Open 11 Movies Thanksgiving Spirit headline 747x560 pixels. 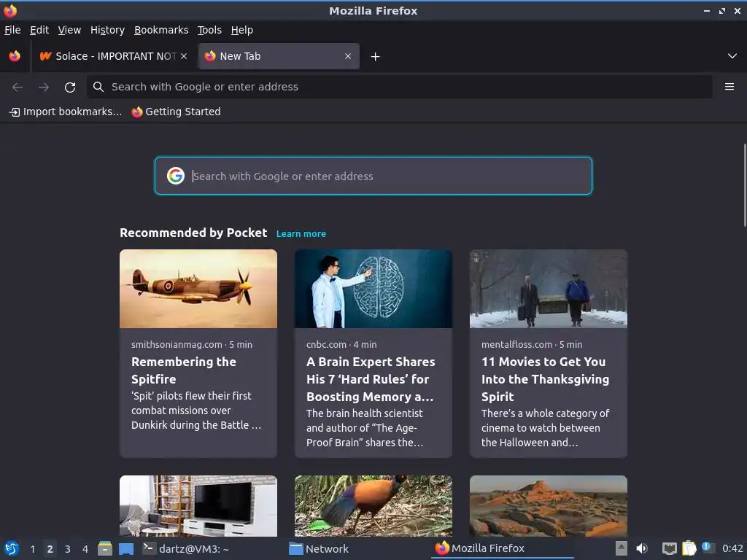546,379
